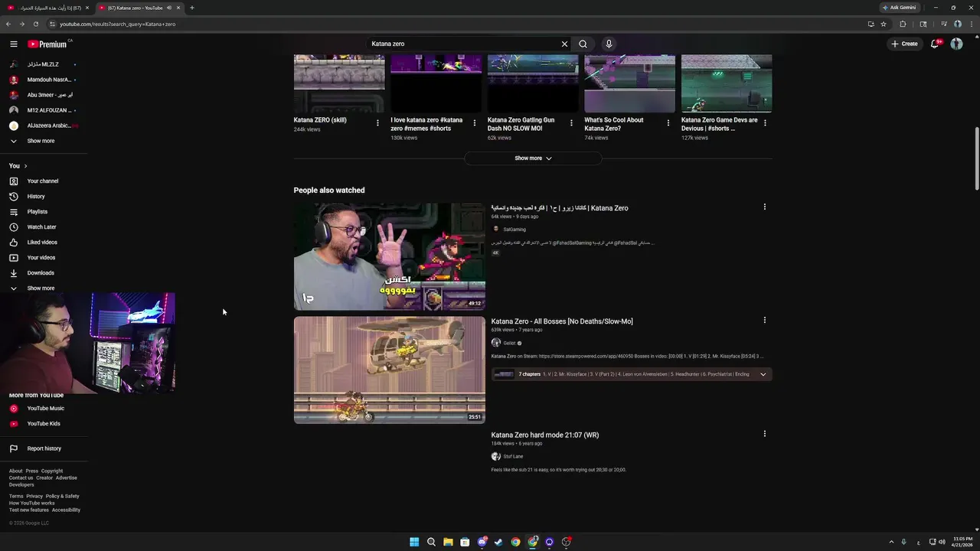Open the Gellot channel link
980x551 pixels.
click(509, 343)
